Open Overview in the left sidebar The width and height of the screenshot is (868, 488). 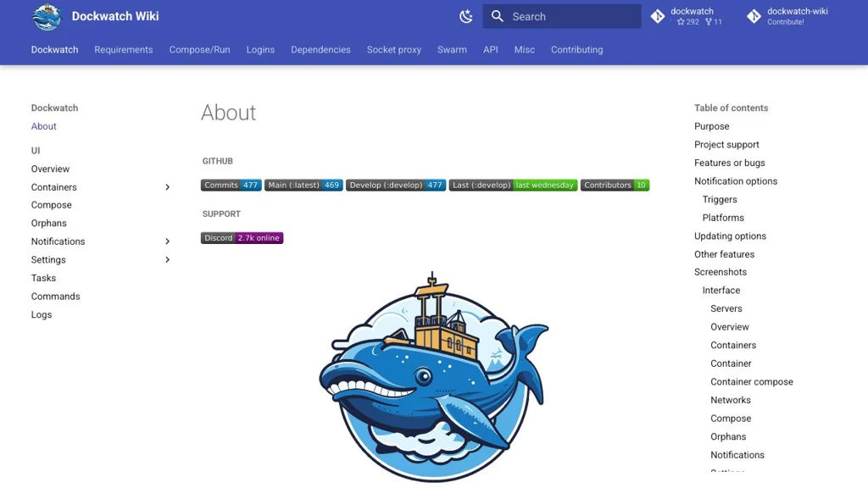(x=50, y=169)
